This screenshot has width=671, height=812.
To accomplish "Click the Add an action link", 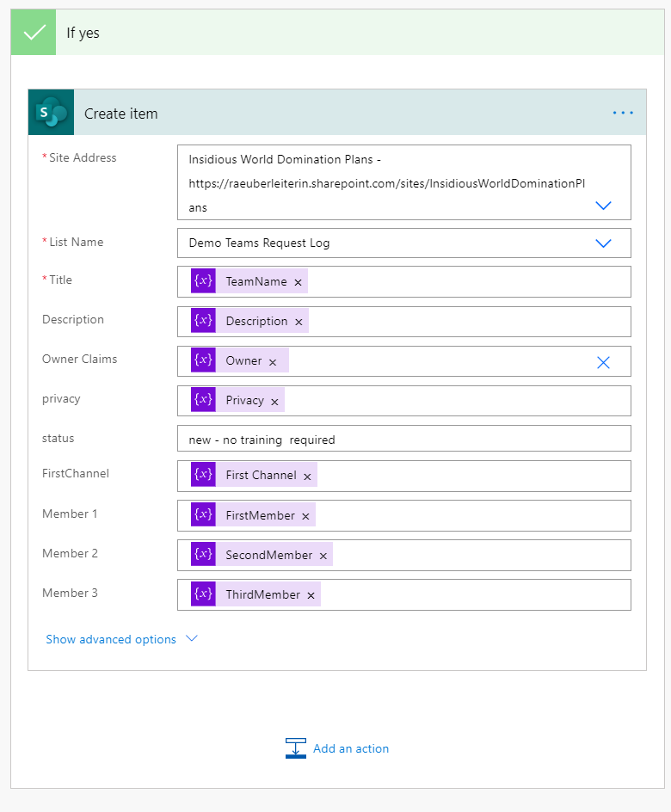I will point(350,748).
